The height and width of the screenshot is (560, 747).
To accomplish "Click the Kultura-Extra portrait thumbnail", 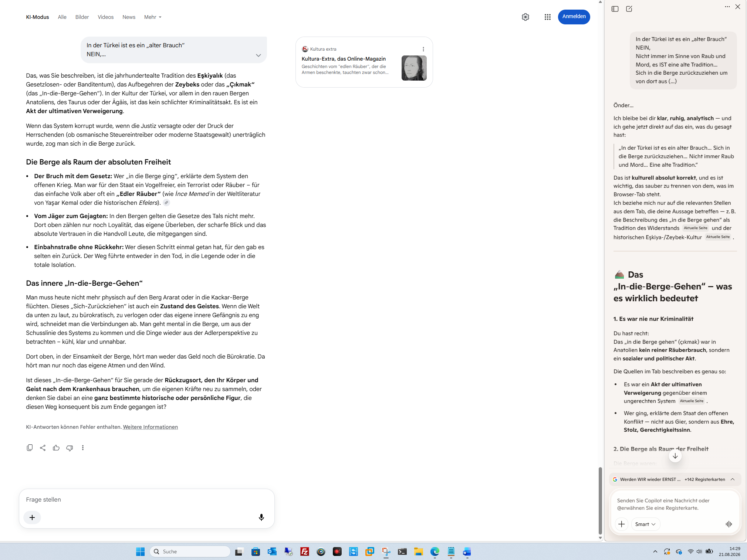I will [x=414, y=68].
